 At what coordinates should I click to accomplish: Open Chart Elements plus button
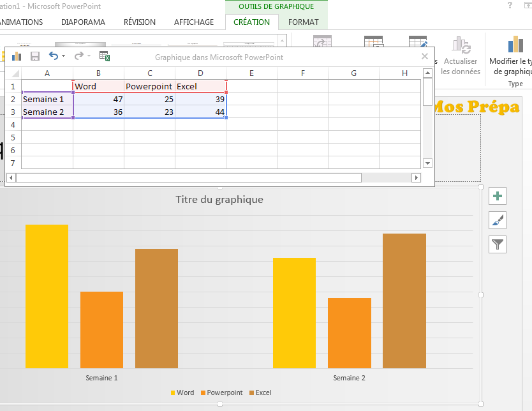(498, 196)
